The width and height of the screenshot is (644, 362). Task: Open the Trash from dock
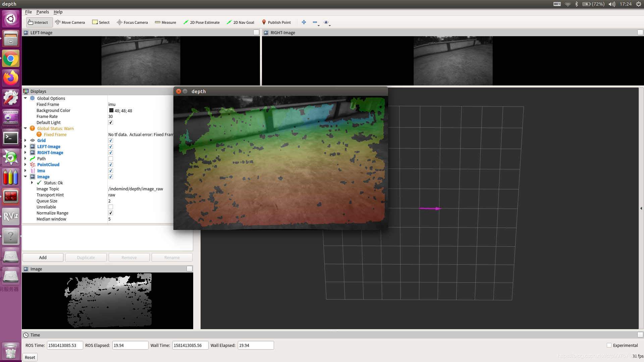11,351
